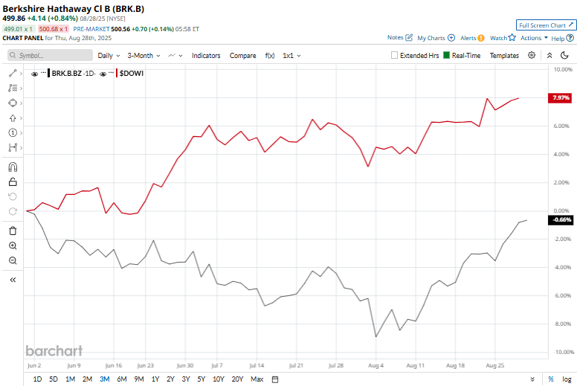Viewport: 577px width, 392px height.
Task: Select the 1Y range tab
Action: tap(155, 379)
